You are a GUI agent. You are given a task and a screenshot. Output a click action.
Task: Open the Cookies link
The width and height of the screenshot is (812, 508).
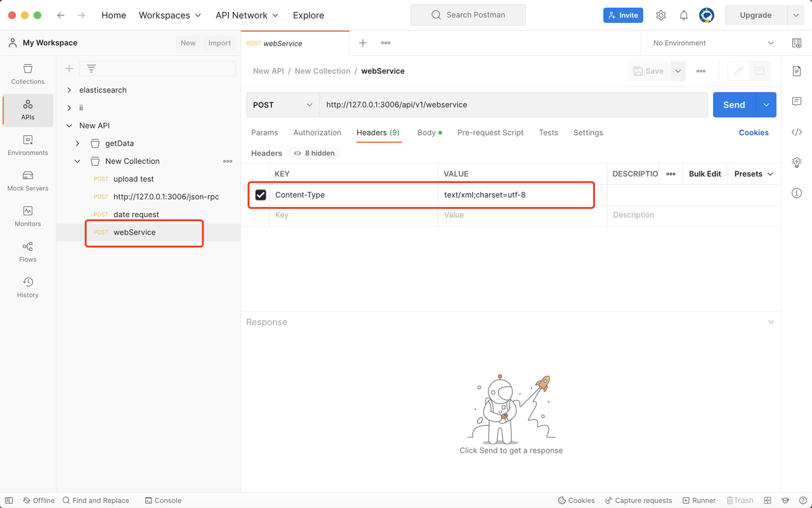click(x=754, y=133)
